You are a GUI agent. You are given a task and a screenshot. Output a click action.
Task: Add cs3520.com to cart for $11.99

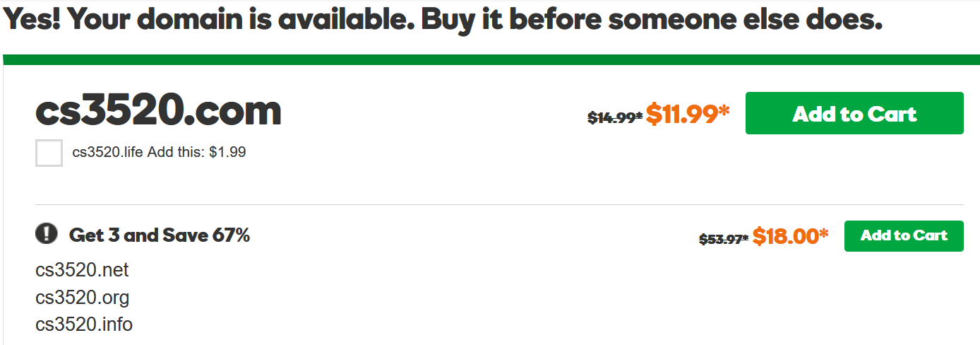(x=854, y=113)
